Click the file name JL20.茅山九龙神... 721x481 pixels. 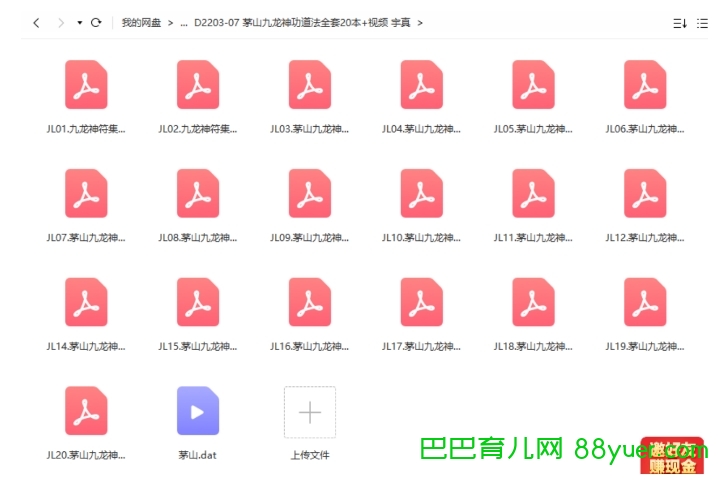86,455
